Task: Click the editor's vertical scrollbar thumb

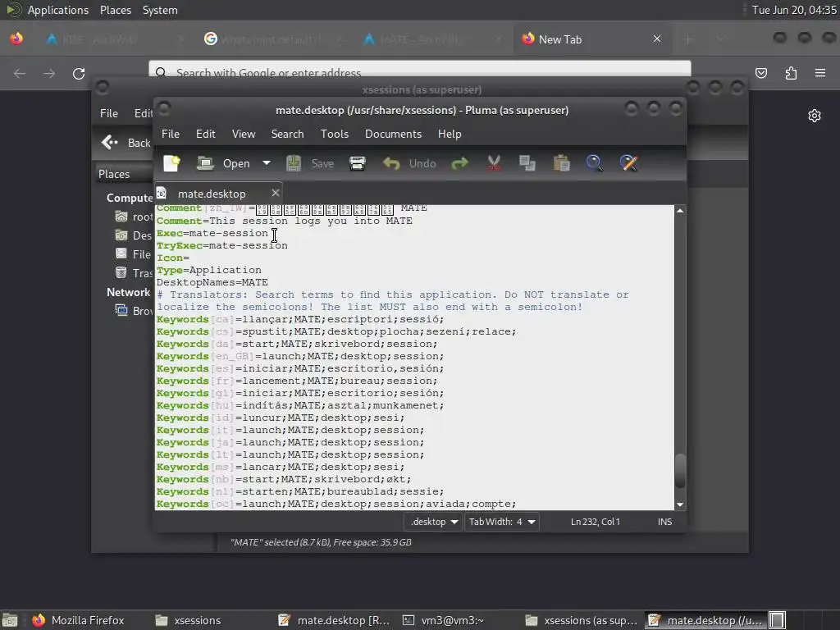Action: (680, 470)
